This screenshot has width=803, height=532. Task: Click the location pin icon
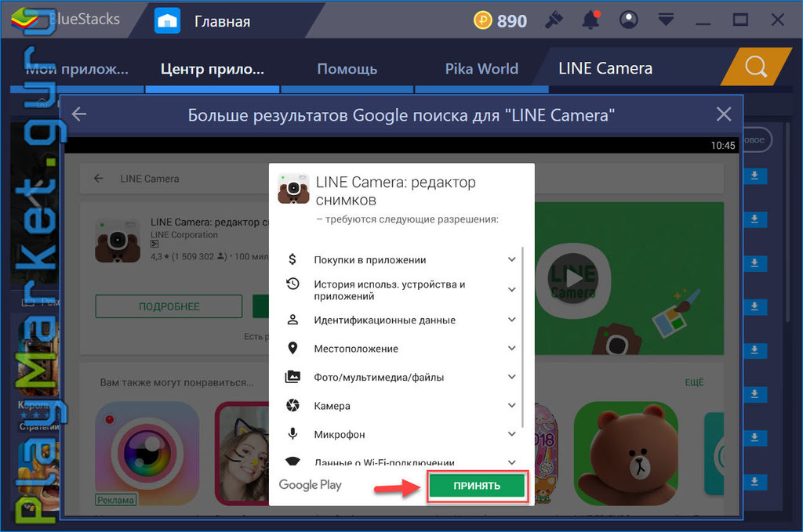292,349
